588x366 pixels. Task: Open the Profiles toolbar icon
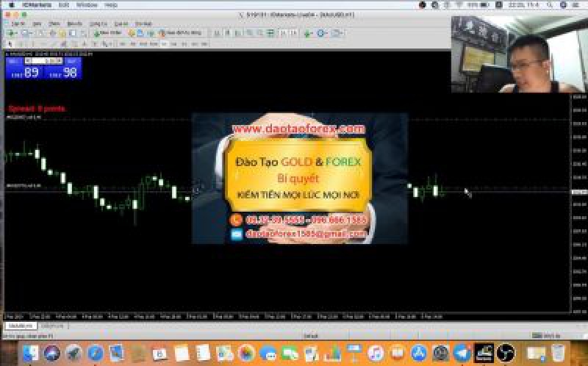tap(26, 33)
